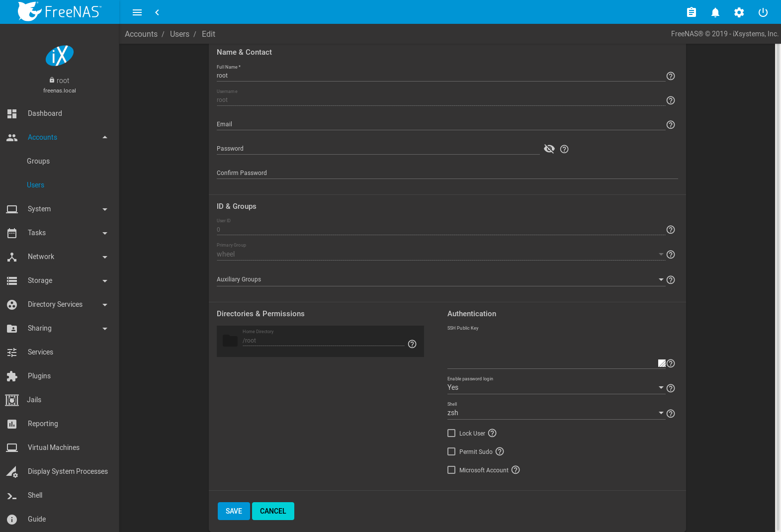Show help for Password field
Image resolution: width=781 pixels, height=532 pixels.
click(x=564, y=149)
